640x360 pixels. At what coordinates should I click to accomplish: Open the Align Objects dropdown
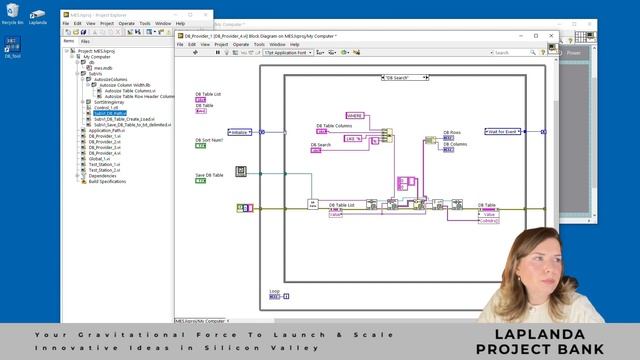320,52
